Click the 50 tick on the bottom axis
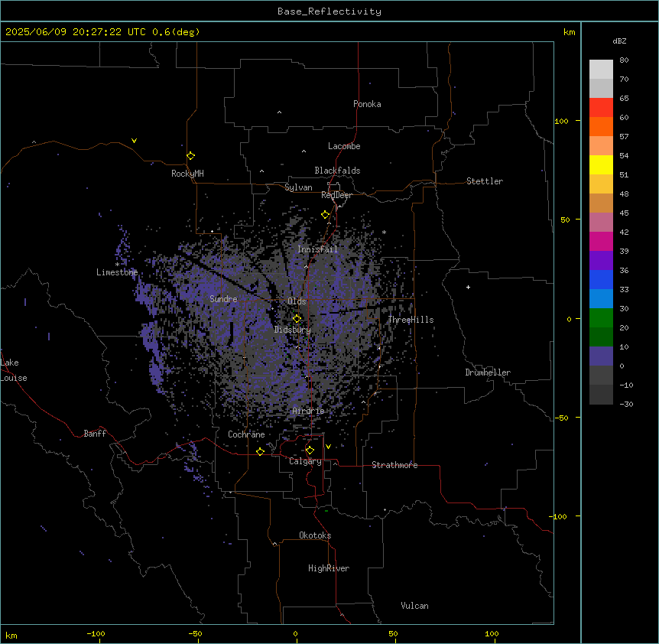 click(x=393, y=633)
